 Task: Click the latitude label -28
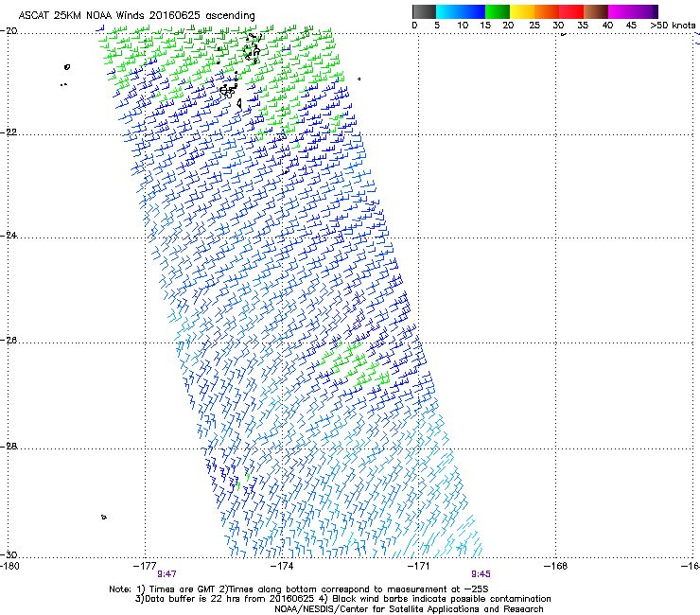click(9, 447)
